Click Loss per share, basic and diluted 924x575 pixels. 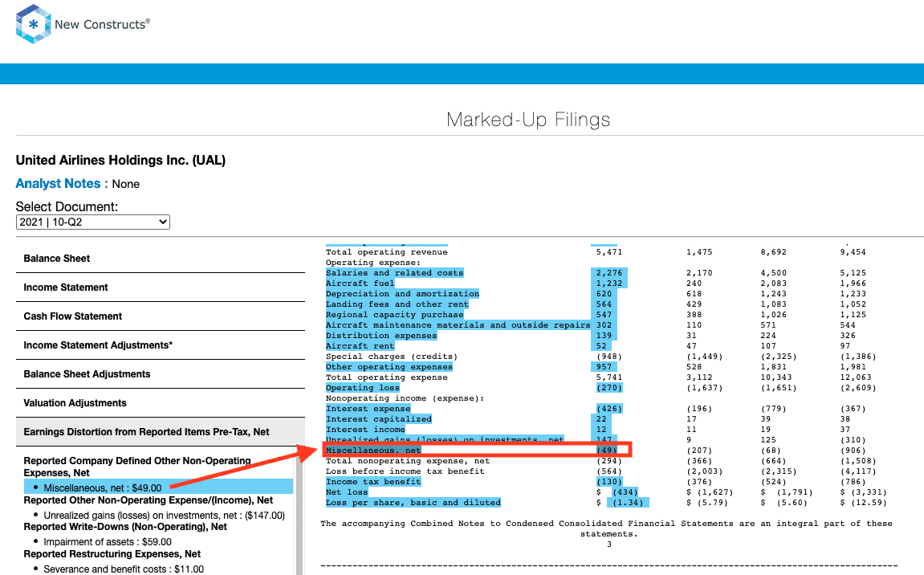point(413,503)
